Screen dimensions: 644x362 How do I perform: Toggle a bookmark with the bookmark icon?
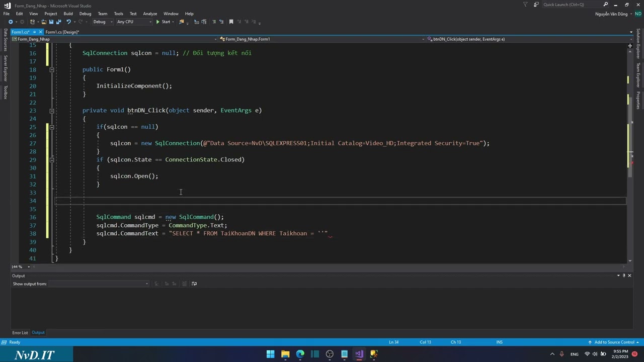[x=231, y=22]
